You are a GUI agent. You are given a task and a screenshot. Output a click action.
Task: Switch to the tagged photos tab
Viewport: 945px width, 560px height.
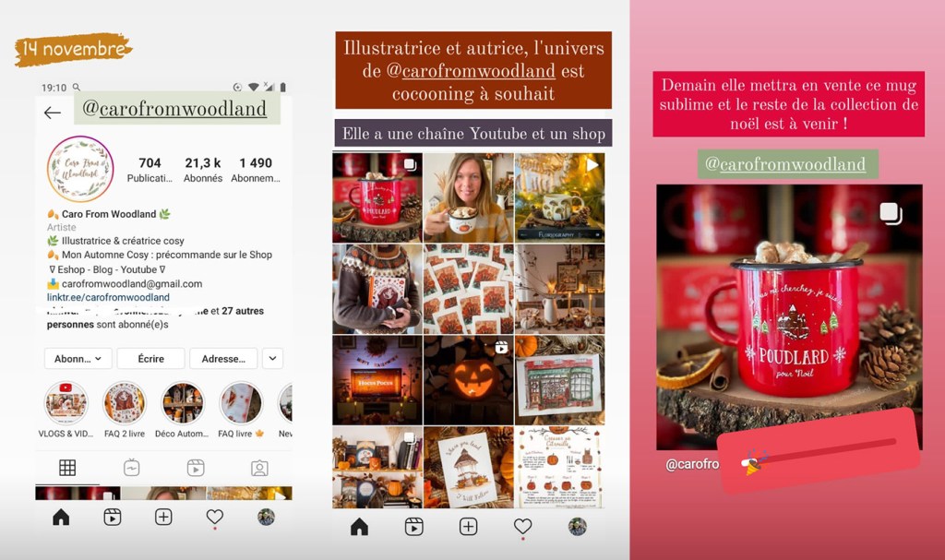(259, 468)
